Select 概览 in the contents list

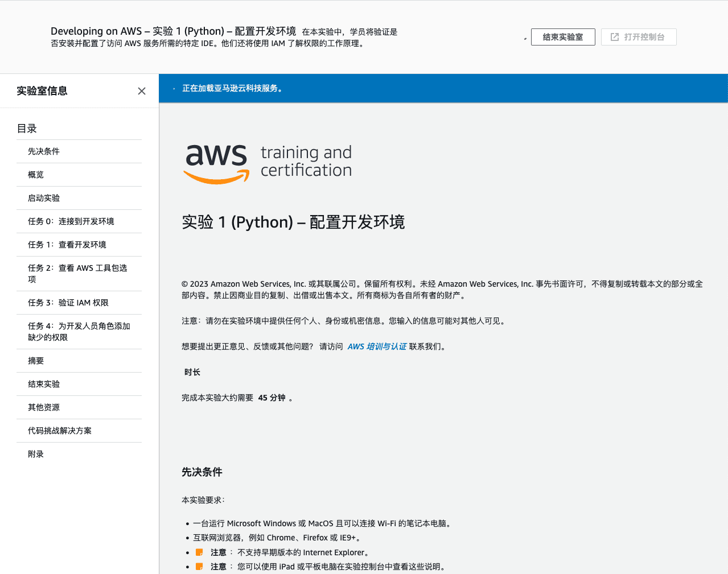(36, 175)
